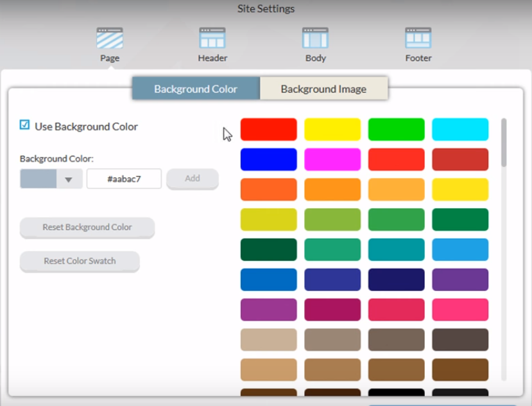Open the Body settings icon
Image resolution: width=532 pixels, height=406 pixels.
click(x=315, y=39)
